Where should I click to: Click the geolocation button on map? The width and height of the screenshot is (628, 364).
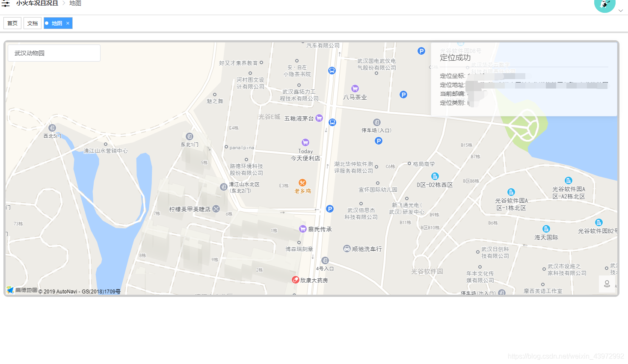tap(607, 284)
